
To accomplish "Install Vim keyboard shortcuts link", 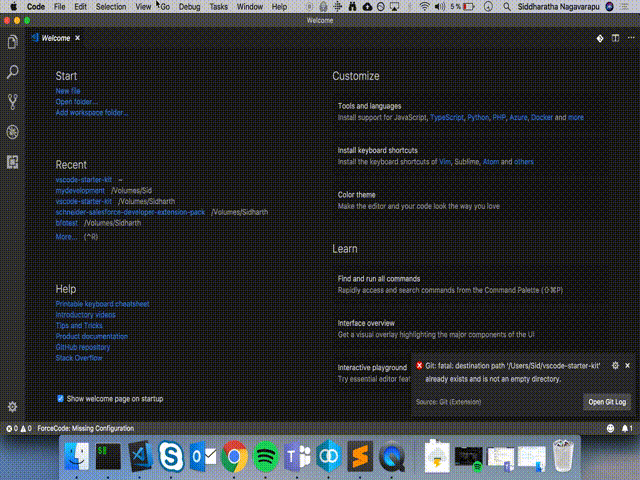I will tap(445, 162).
